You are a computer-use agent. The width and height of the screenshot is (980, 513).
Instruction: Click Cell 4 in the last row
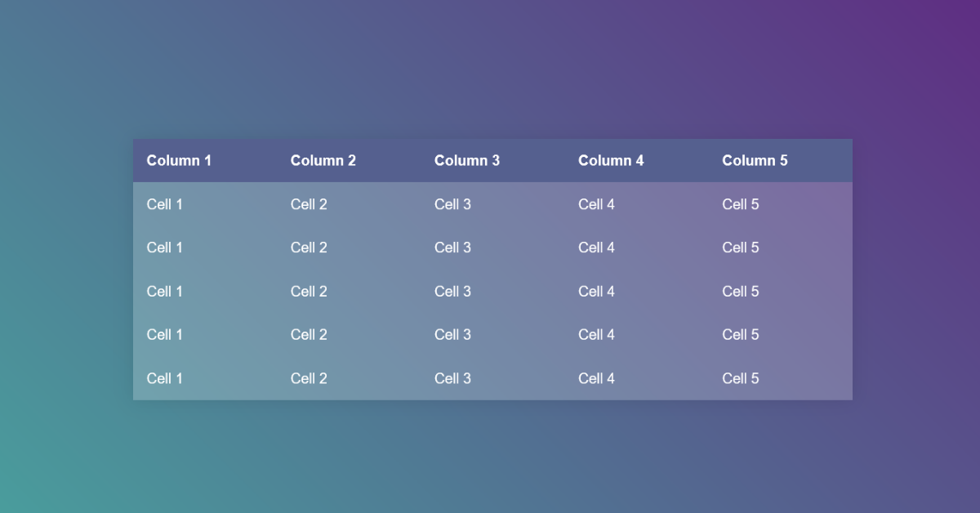(596, 378)
